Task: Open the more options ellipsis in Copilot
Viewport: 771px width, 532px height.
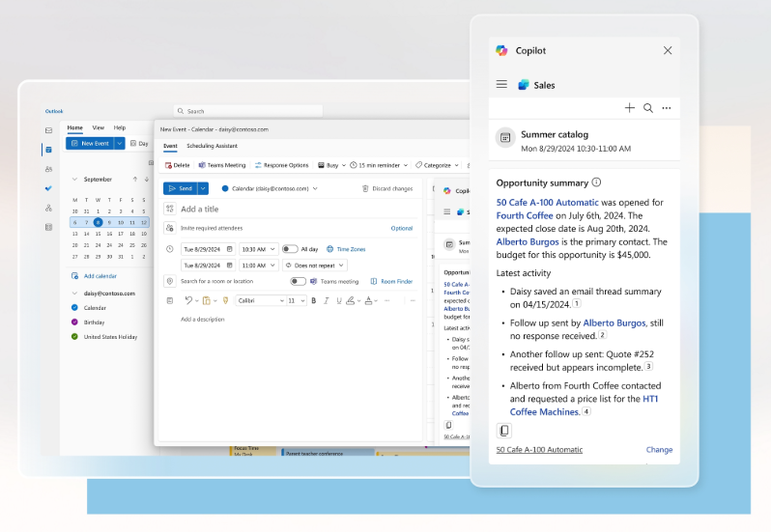Action: coord(667,108)
